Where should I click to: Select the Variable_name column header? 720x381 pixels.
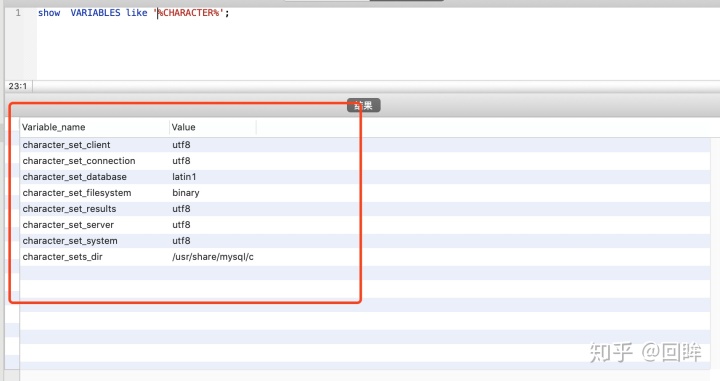[53, 127]
